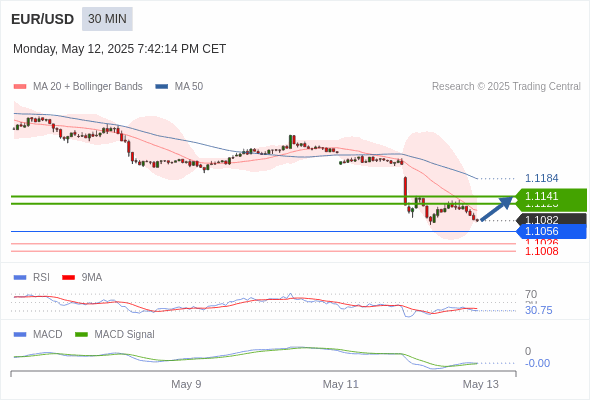590x400 pixels.
Task: Click the MACD Signal green legend swatch
Action: pos(82,334)
